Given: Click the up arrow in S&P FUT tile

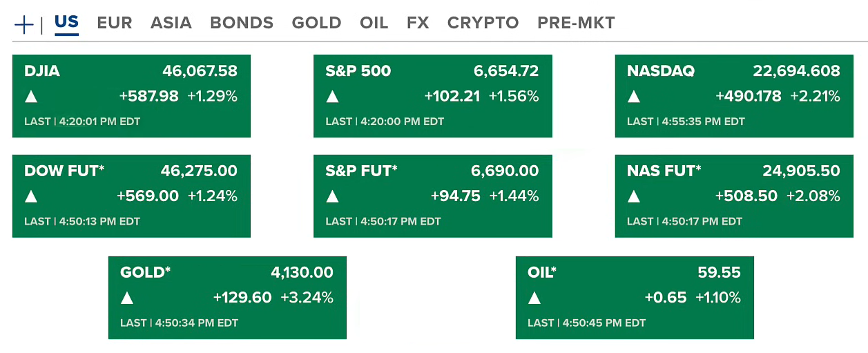Looking at the screenshot, I should click(332, 197).
